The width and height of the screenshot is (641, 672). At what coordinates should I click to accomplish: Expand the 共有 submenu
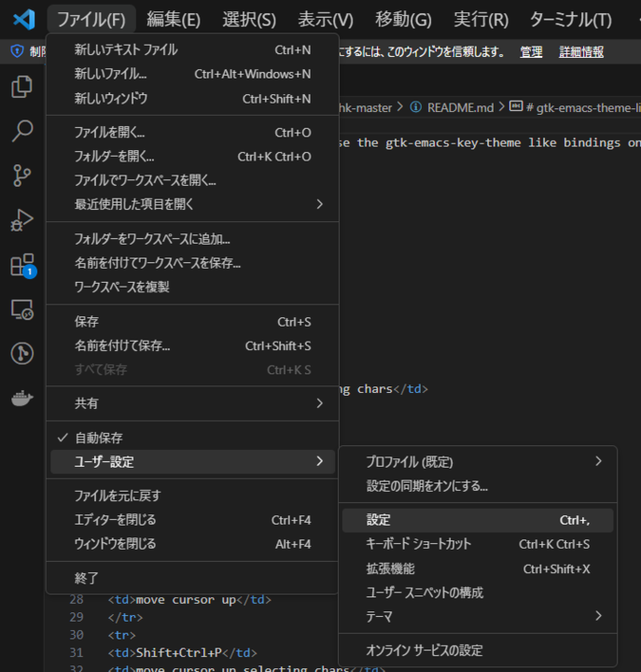point(192,403)
